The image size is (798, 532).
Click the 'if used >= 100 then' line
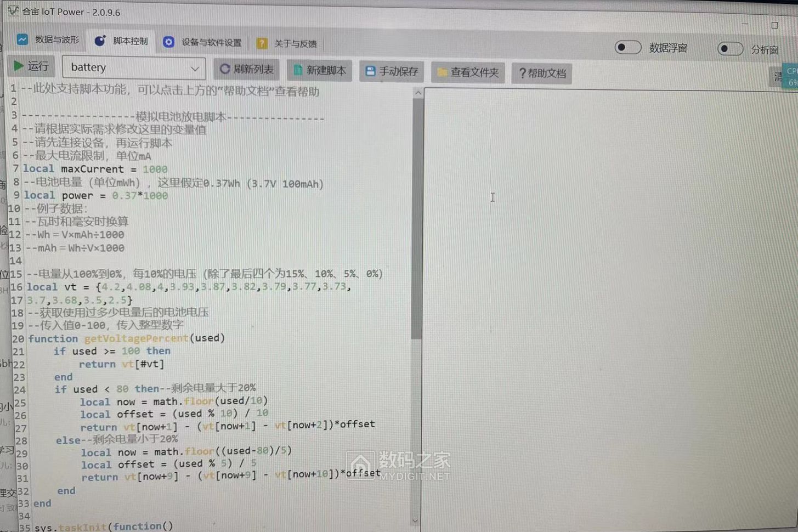[112, 351]
